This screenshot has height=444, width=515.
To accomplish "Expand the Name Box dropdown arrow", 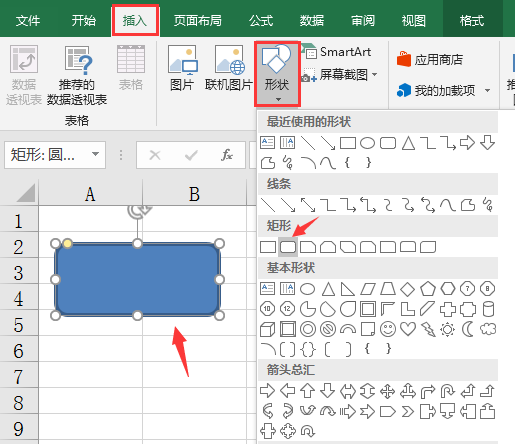I will pyautogui.click(x=95, y=154).
